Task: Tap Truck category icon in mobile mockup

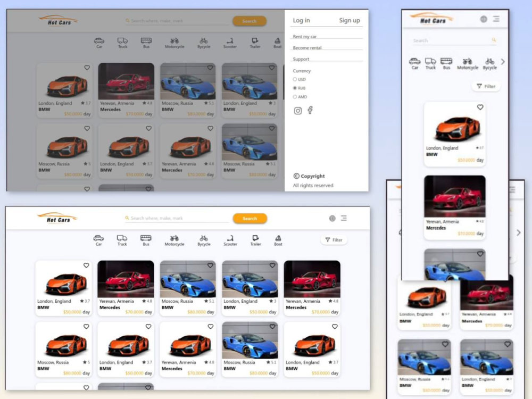Action: pos(430,63)
